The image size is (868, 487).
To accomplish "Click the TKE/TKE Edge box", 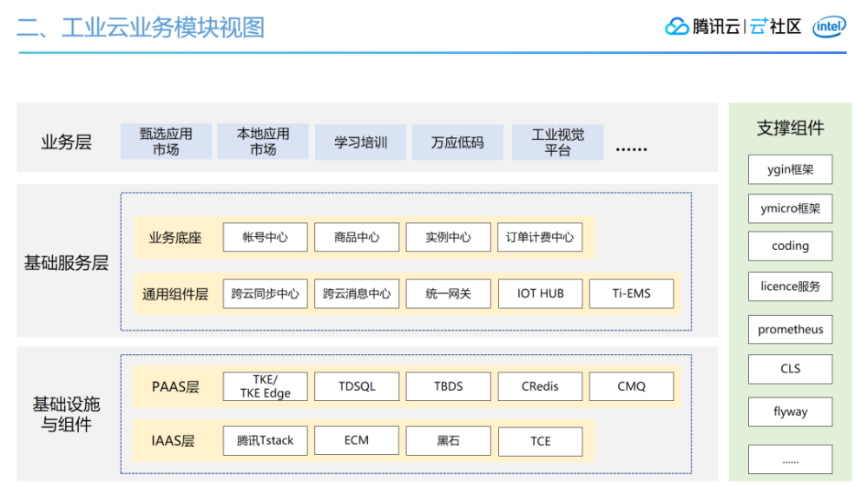I will coord(265,386).
